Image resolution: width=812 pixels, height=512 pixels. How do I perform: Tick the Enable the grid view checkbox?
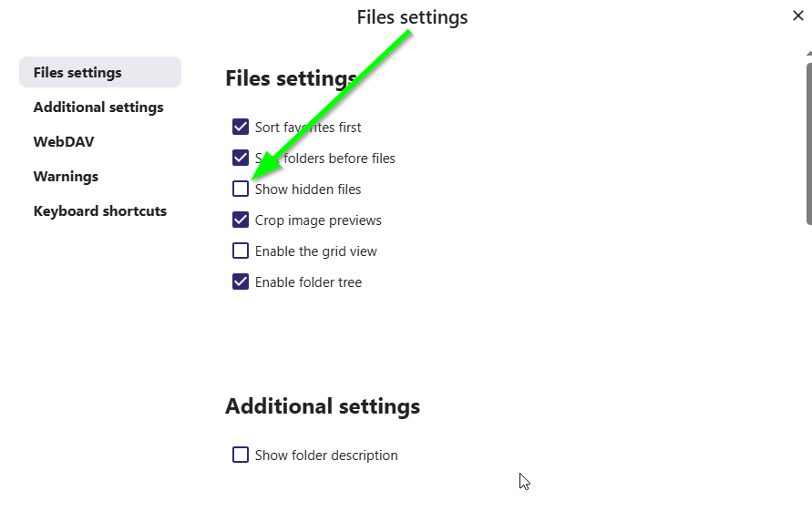(x=241, y=251)
